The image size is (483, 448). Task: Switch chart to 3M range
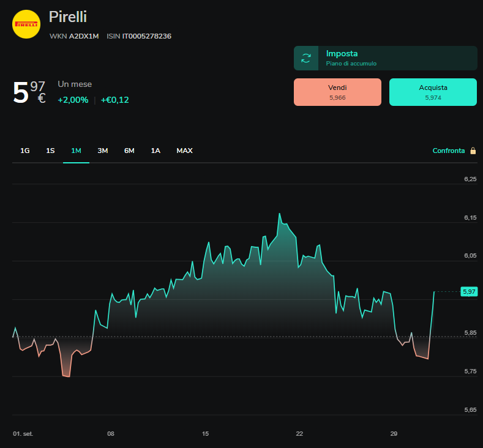click(x=103, y=151)
